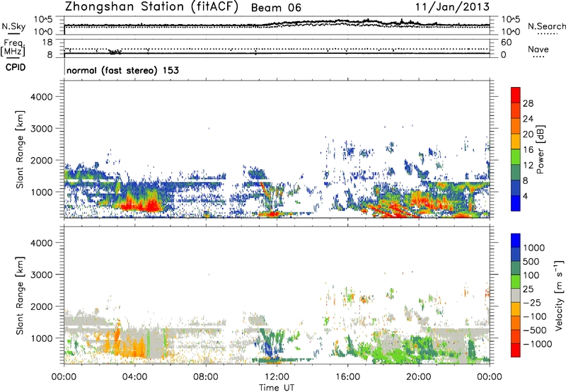The image size is (566, 392).
Task: Click the '2000' tick of the velocity panel
Action: [42, 306]
